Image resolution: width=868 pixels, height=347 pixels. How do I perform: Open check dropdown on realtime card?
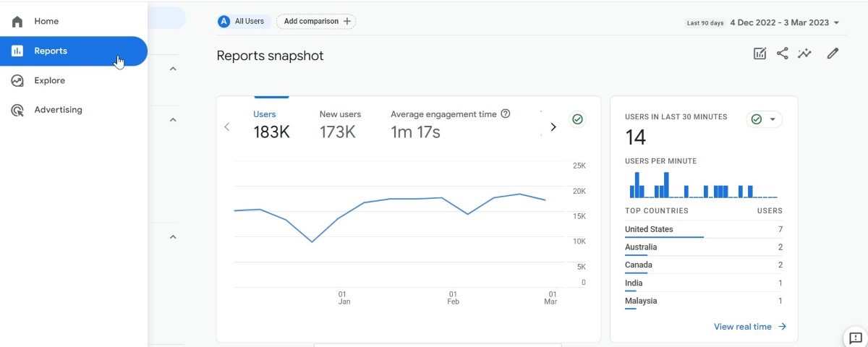[x=765, y=119]
